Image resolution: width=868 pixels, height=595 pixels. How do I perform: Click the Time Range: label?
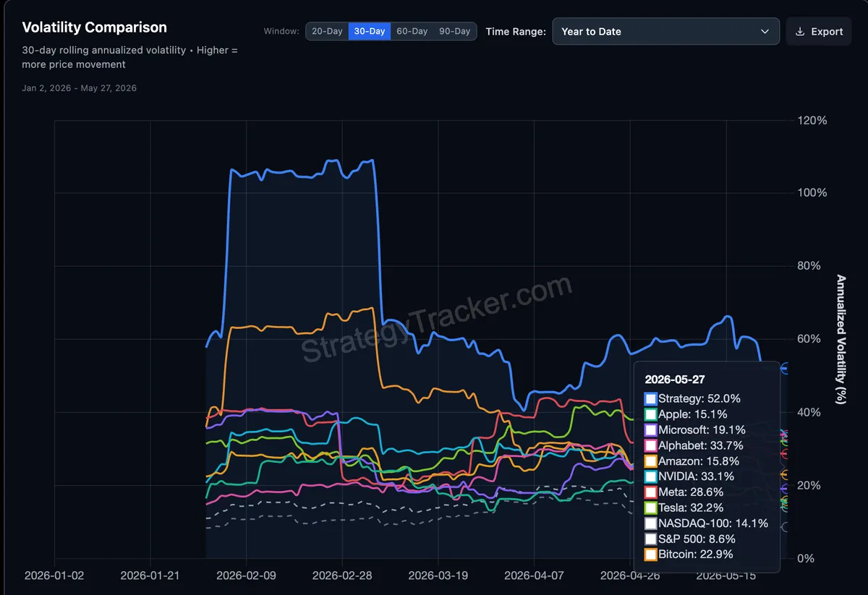tap(516, 32)
